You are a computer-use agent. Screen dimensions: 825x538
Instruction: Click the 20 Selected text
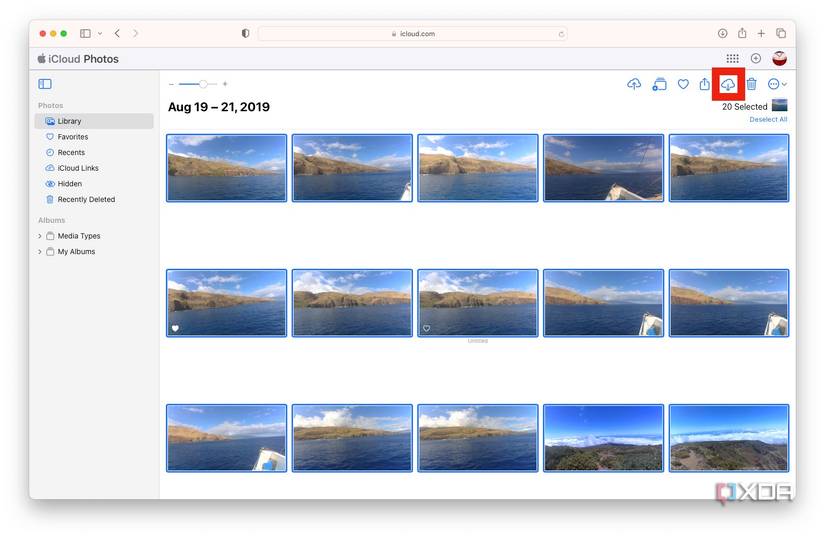[x=744, y=107]
